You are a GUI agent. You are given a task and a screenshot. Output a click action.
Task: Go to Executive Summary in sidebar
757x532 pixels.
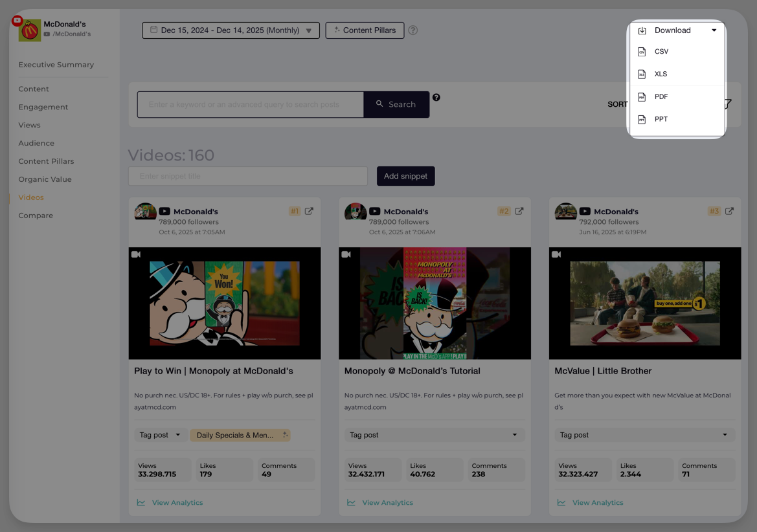[x=56, y=65]
